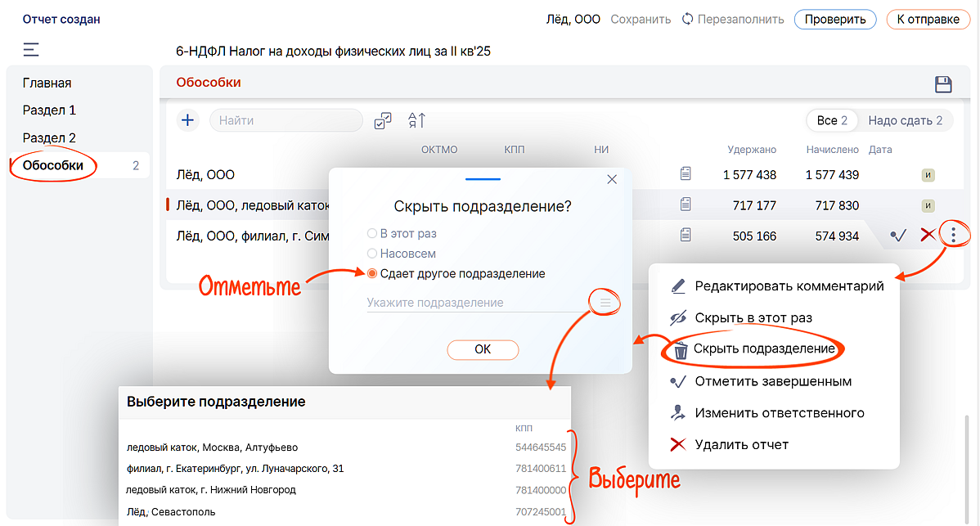Open the subdivision list via field's menu icon
Image resolution: width=980 pixels, height=526 pixels.
pyautogui.click(x=605, y=303)
